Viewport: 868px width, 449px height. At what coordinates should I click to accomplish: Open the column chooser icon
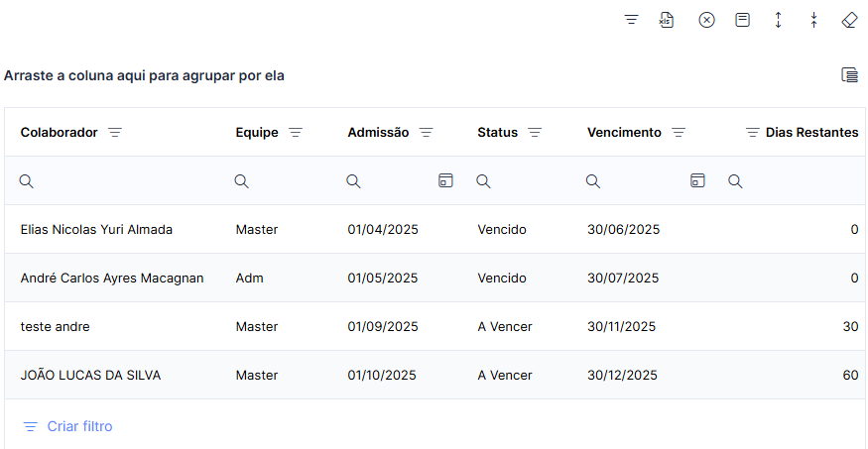pyautogui.click(x=850, y=74)
